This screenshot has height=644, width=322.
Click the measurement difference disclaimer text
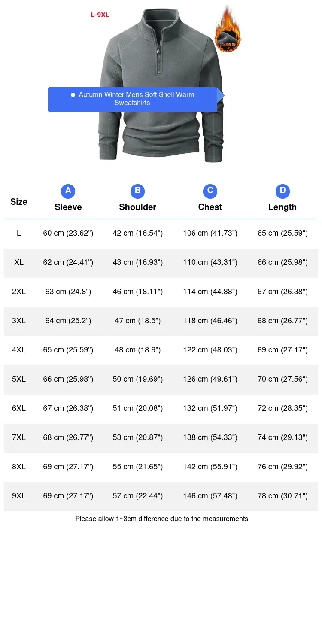point(162,519)
